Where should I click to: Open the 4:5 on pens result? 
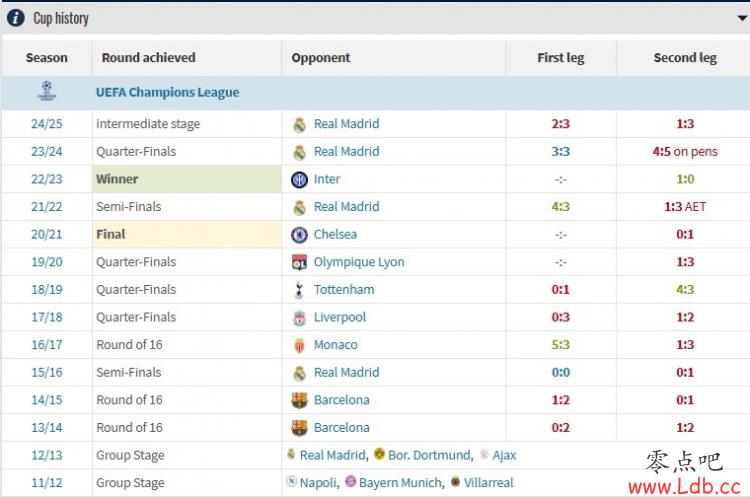(x=685, y=152)
